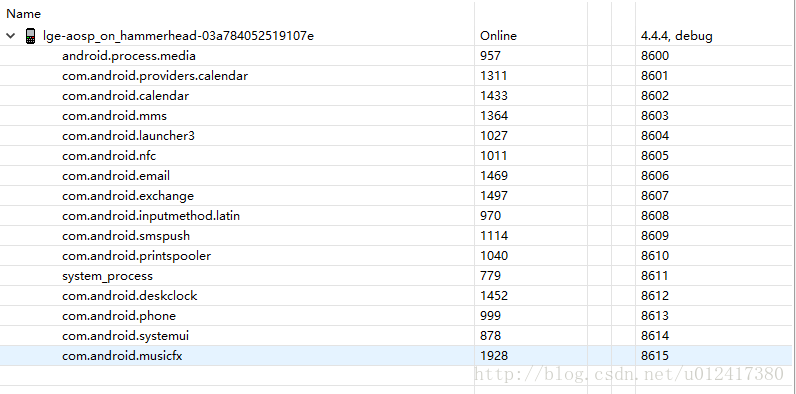The image size is (796, 394).
Task: Click PID value 1040
Action: coord(494,256)
